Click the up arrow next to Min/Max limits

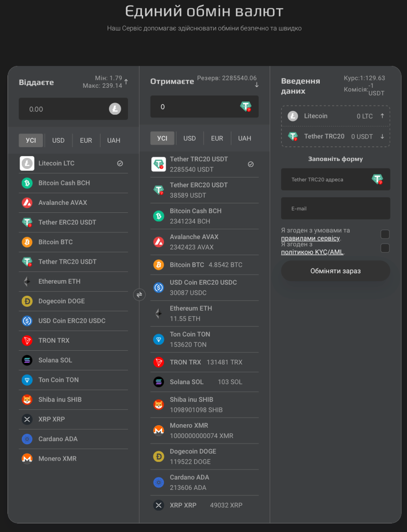click(126, 82)
